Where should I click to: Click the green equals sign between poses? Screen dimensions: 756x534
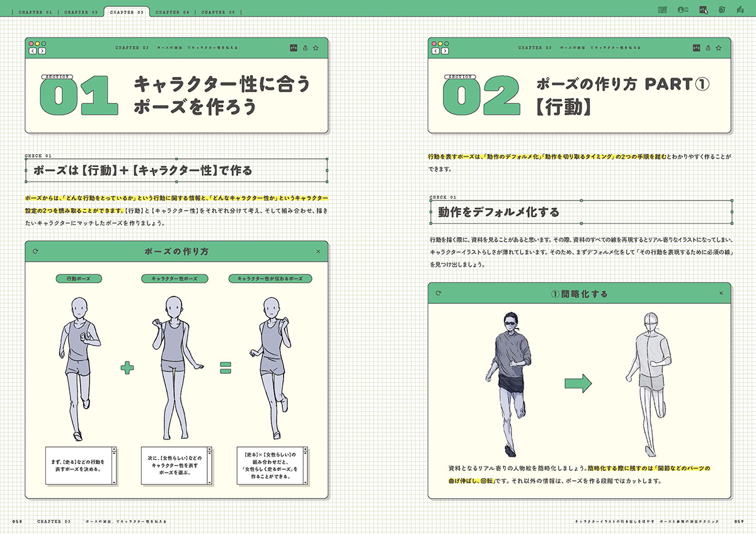225,368
